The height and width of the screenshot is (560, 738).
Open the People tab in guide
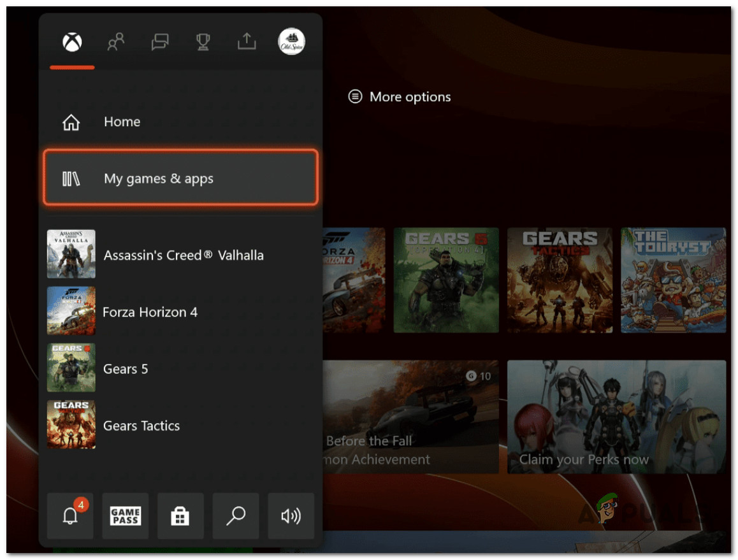click(116, 42)
